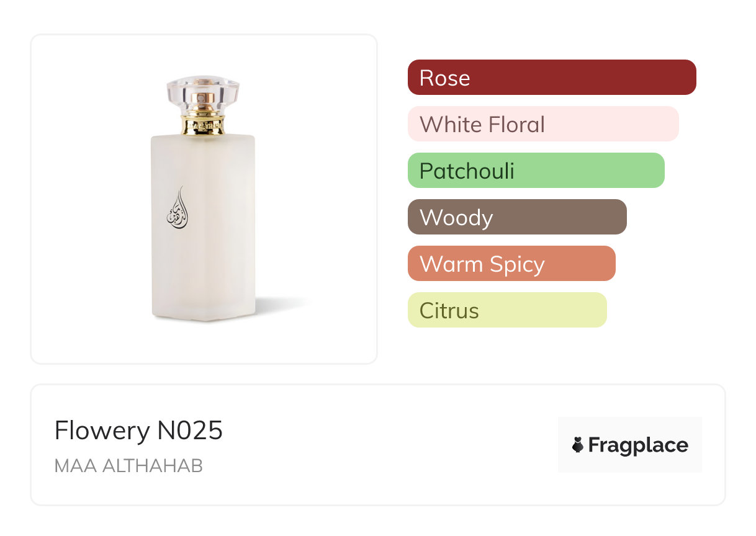Click the crystal cap of the perfume bottle
Screen dimensions: 756x536
tap(203, 92)
